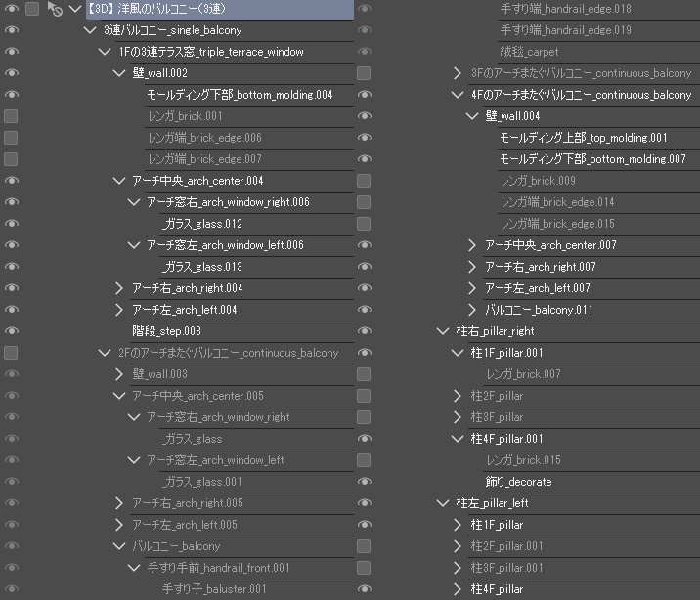Collapse the 【3D】洋風のバルコニー root tree
This screenshot has height=600, width=700.
click(x=75, y=9)
